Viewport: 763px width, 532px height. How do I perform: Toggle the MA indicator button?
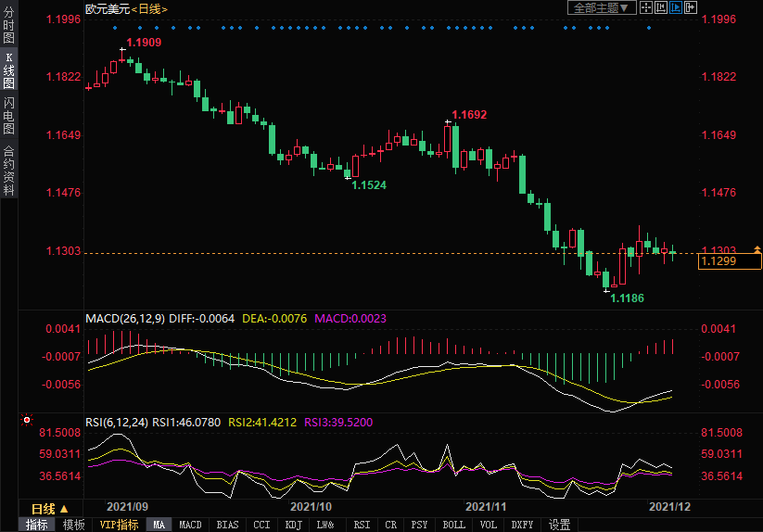159,525
